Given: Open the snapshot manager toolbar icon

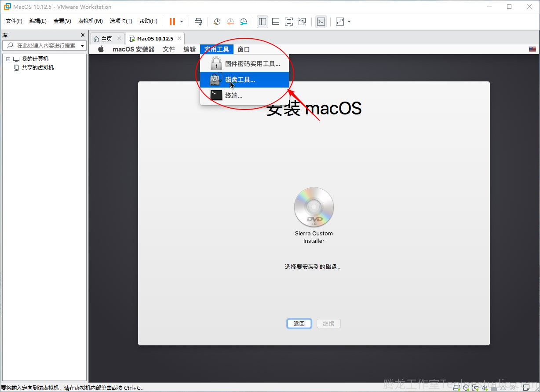Looking at the screenshot, I should pos(244,22).
